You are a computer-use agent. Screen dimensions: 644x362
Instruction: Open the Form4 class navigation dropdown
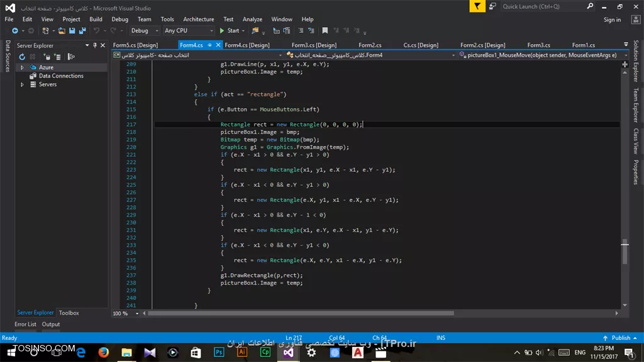[453, 55]
